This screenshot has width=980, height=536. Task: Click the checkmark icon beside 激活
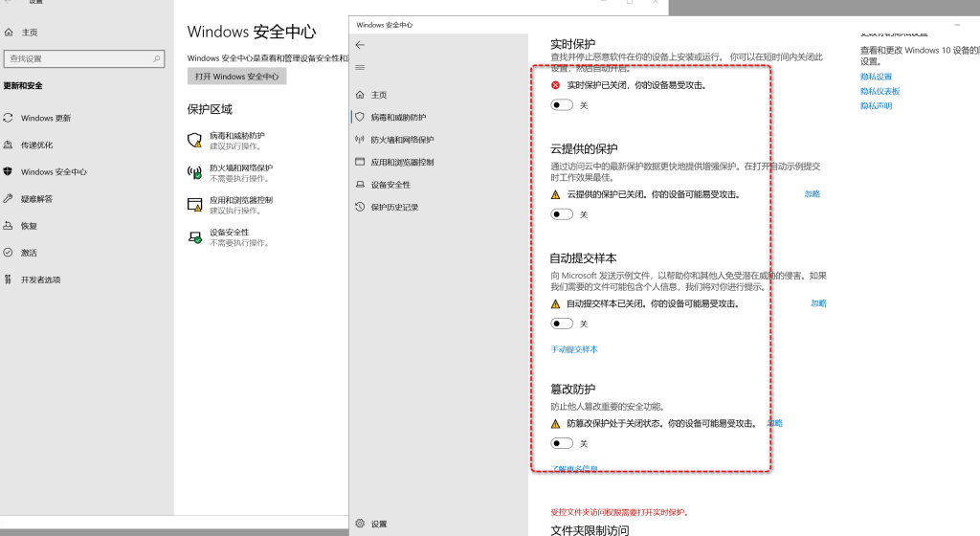tap(8, 253)
